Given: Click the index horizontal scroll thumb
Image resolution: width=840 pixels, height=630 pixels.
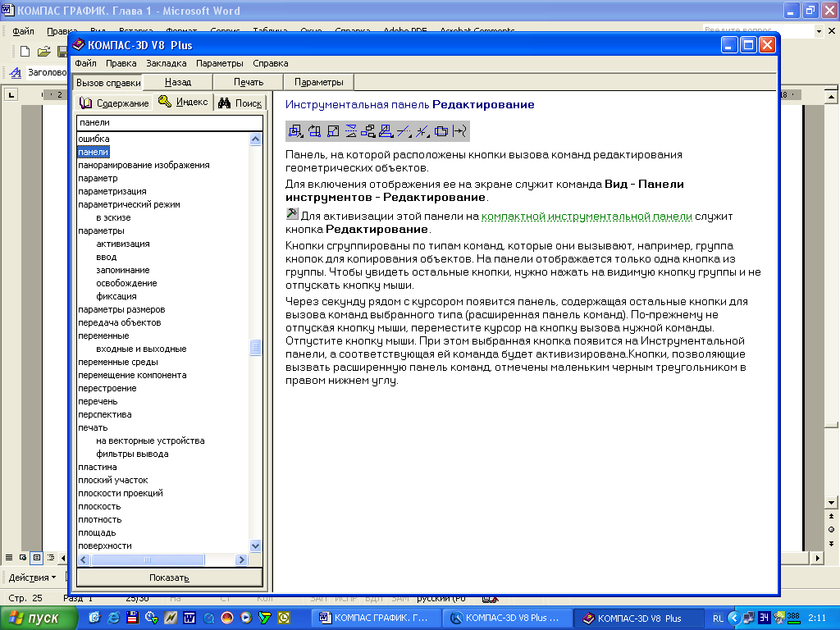Looking at the screenshot, I should click(x=148, y=559).
